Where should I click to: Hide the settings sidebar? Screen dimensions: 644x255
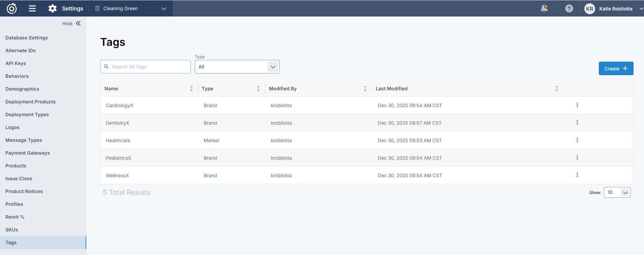click(71, 23)
